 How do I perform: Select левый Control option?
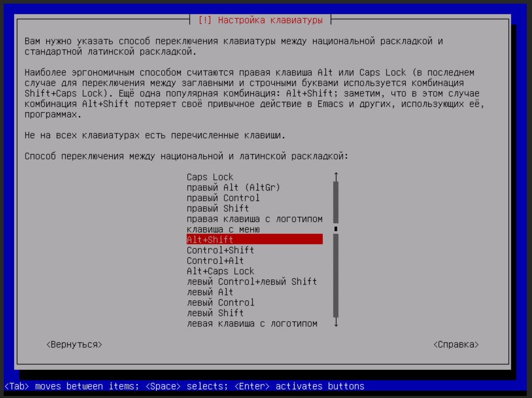point(220,303)
